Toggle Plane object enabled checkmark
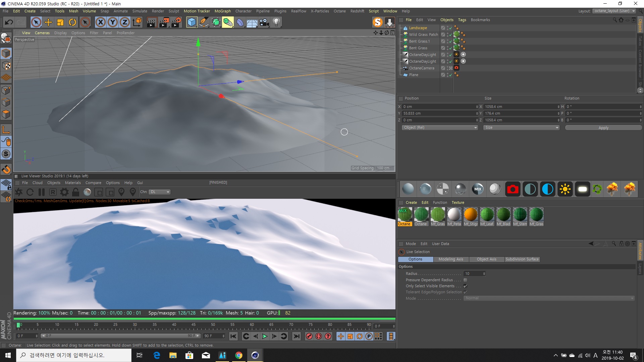Image resolution: width=644 pixels, height=362 pixels. [x=451, y=75]
